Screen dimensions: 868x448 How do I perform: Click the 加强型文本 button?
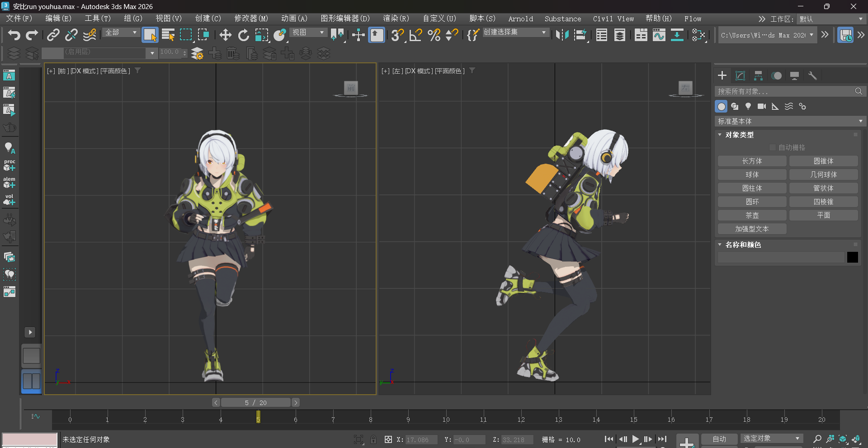(752, 229)
